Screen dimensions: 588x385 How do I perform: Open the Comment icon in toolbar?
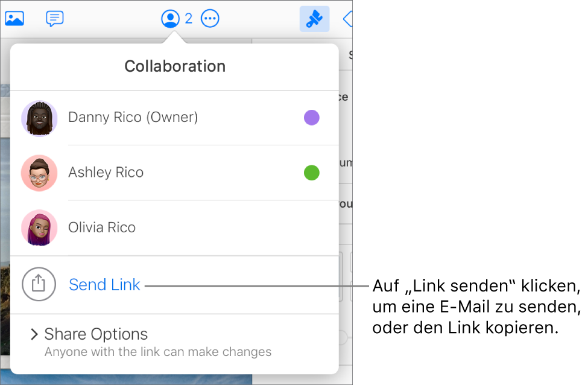(x=55, y=18)
